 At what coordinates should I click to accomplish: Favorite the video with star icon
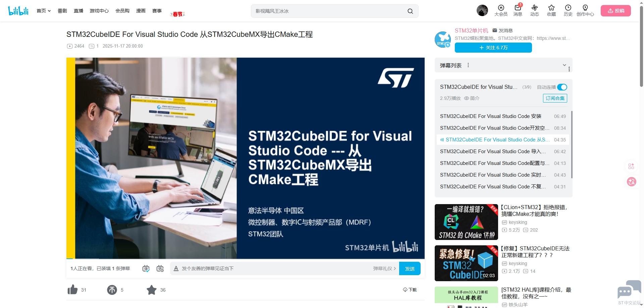click(152, 290)
